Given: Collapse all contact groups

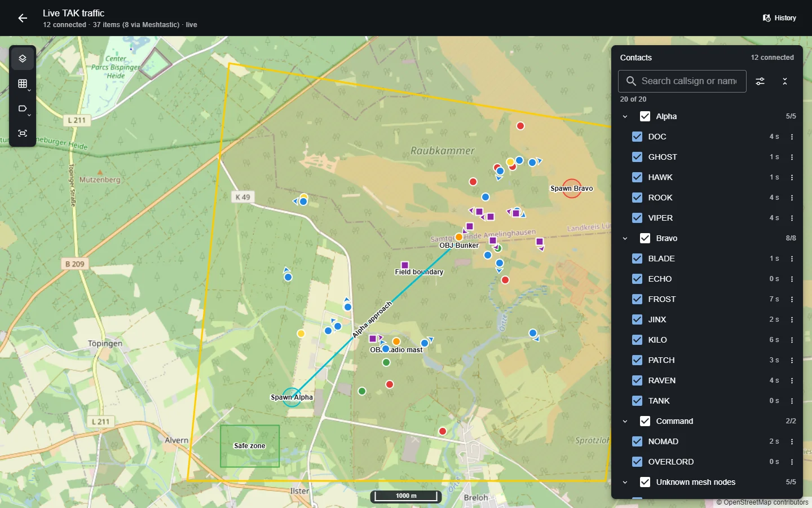Looking at the screenshot, I should pos(785,81).
